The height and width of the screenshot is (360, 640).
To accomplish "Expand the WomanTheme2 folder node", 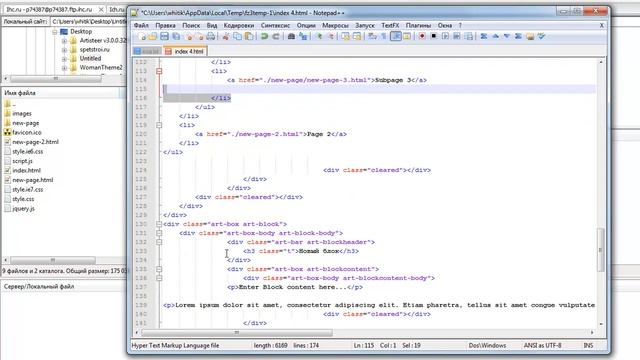I will tap(64, 68).
